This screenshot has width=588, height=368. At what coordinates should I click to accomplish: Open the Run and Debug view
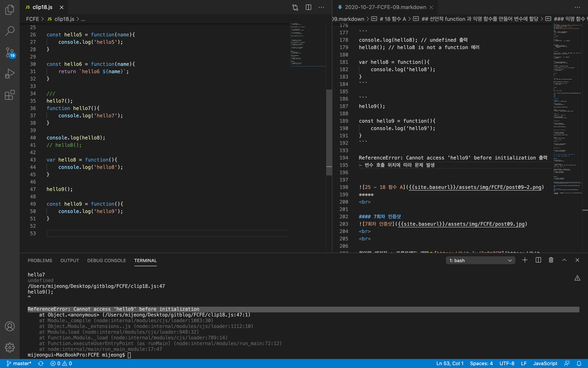[10, 74]
